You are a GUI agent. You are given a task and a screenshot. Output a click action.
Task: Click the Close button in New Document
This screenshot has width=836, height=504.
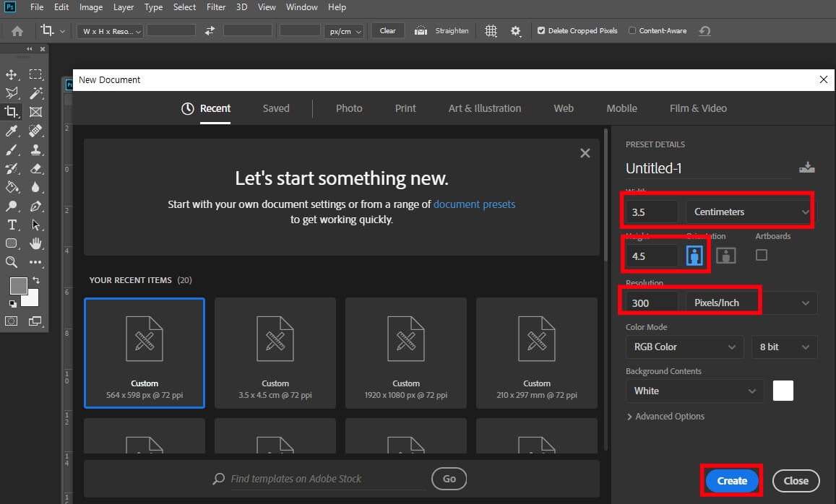(x=796, y=481)
